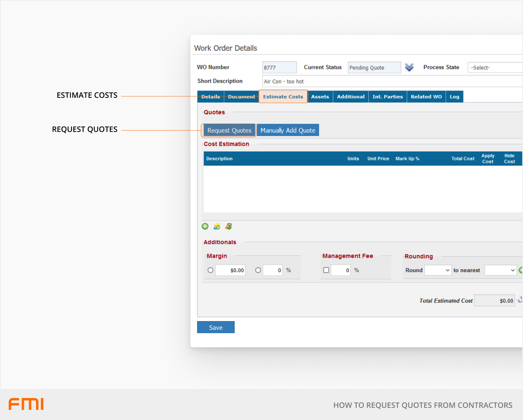Open the Process State dropdown
This screenshot has height=420, width=523.
tap(495, 67)
